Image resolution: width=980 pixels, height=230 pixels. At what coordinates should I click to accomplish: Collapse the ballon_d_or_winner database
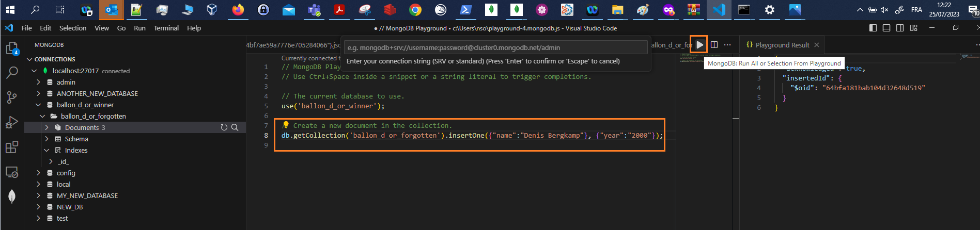click(38, 105)
